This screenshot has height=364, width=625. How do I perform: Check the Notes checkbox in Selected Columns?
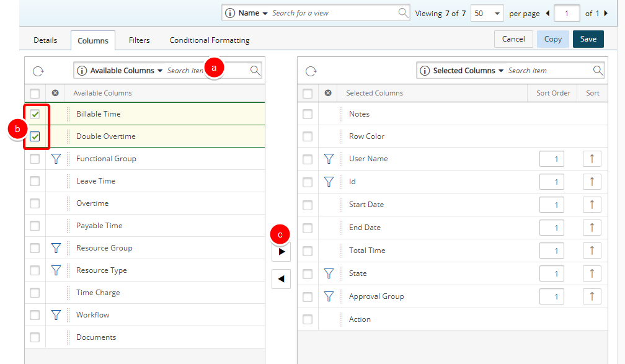click(x=308, y=114)
